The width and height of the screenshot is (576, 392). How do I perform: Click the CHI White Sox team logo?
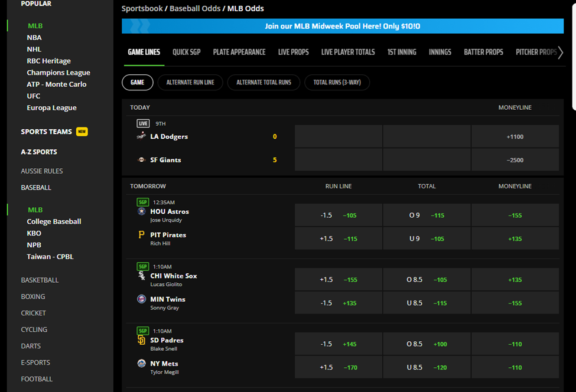click(141, 276)
